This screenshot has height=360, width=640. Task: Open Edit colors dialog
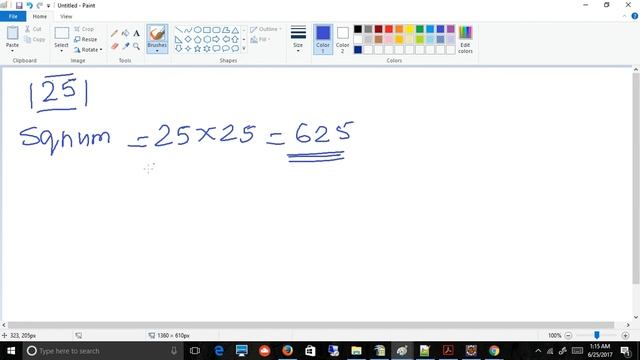[x=465, y=39]
